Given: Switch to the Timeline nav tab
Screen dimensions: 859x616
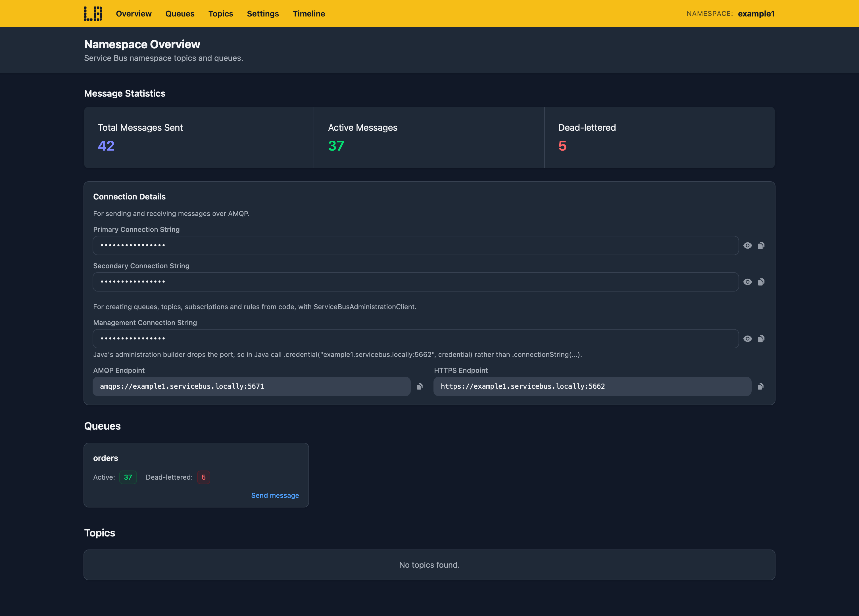Looking at the screenshot, I should (x=309, y=14).
